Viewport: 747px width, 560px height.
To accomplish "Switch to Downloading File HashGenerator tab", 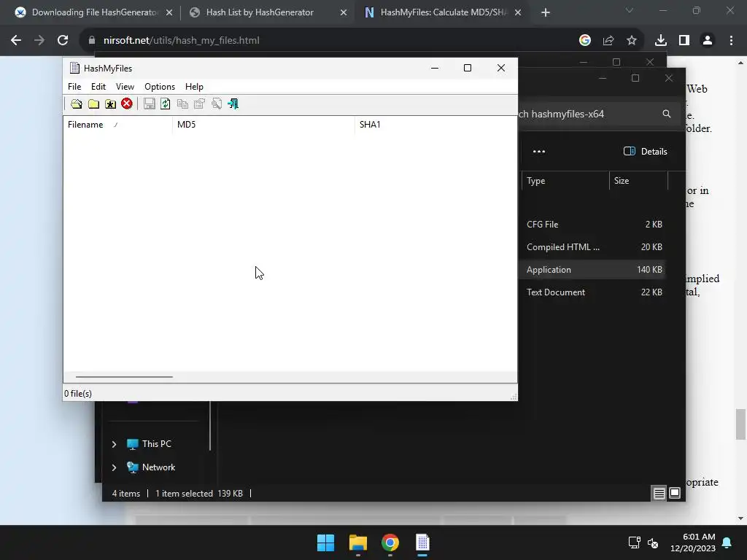I will click(x=94, y=12).
